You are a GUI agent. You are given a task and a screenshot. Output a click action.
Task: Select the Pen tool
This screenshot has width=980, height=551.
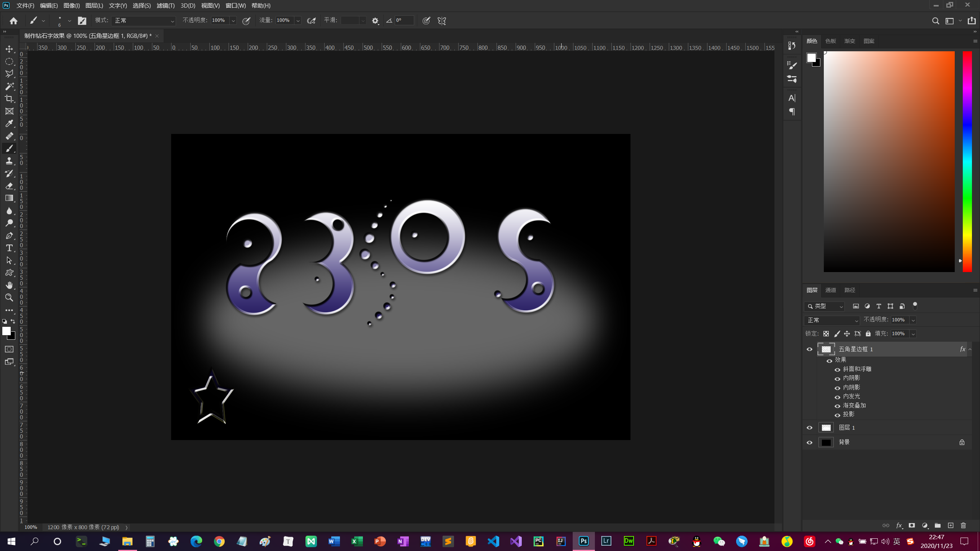pos(9,236)
